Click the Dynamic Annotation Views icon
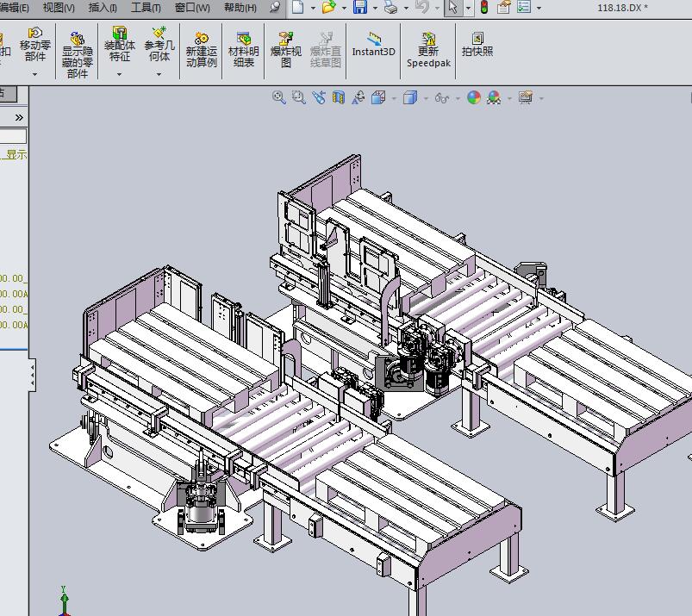Screen dimensions: 692x616 tap(358, 97)
